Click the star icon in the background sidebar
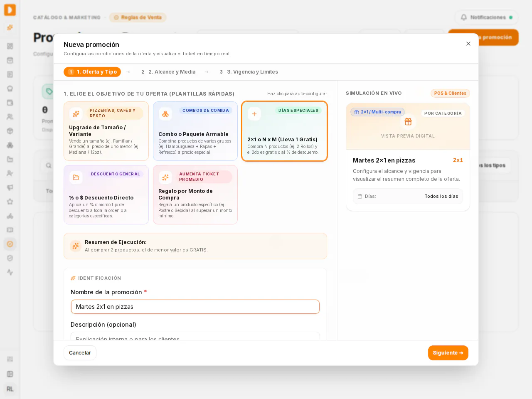Image resolution: width=532 pixels, height=399 pixels. point(10,202)
